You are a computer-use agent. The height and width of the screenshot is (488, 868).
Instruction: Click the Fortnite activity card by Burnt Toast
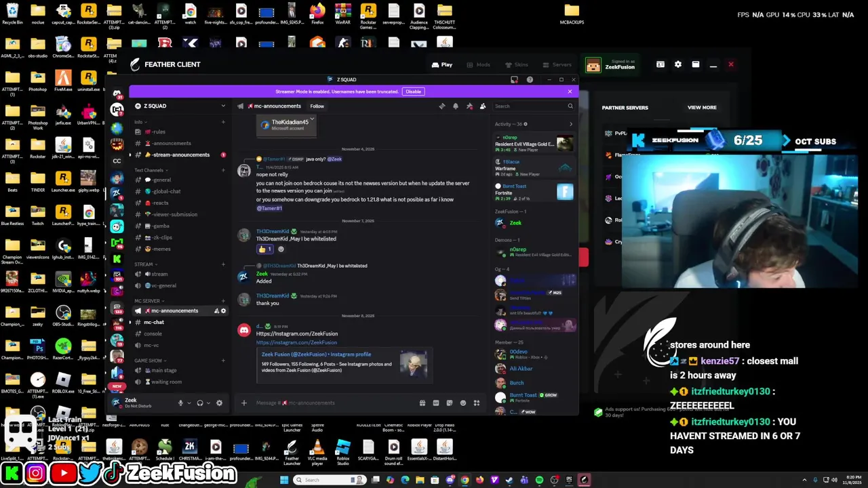534,192
